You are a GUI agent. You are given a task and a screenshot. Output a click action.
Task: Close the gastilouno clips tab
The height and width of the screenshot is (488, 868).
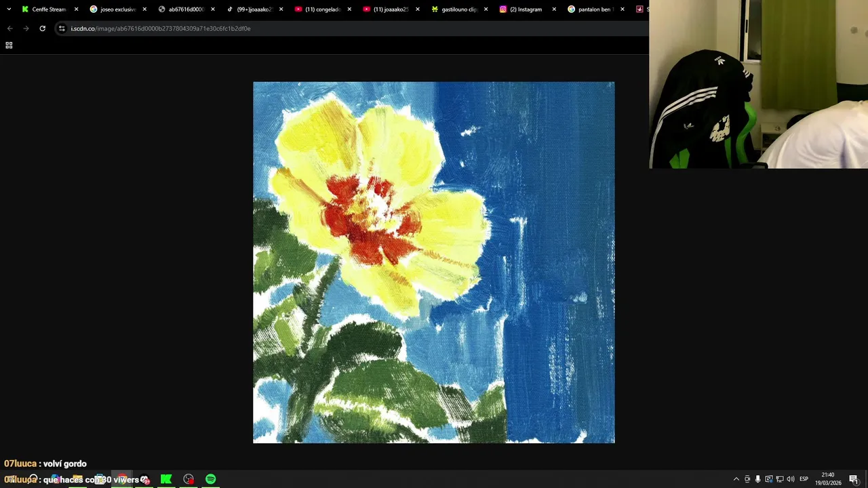(x=486, y=9)
